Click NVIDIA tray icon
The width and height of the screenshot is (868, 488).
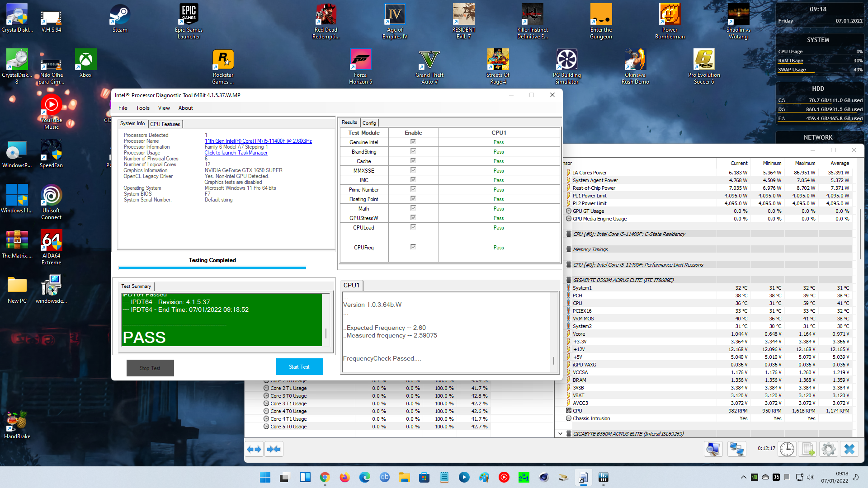click(754, 477)
